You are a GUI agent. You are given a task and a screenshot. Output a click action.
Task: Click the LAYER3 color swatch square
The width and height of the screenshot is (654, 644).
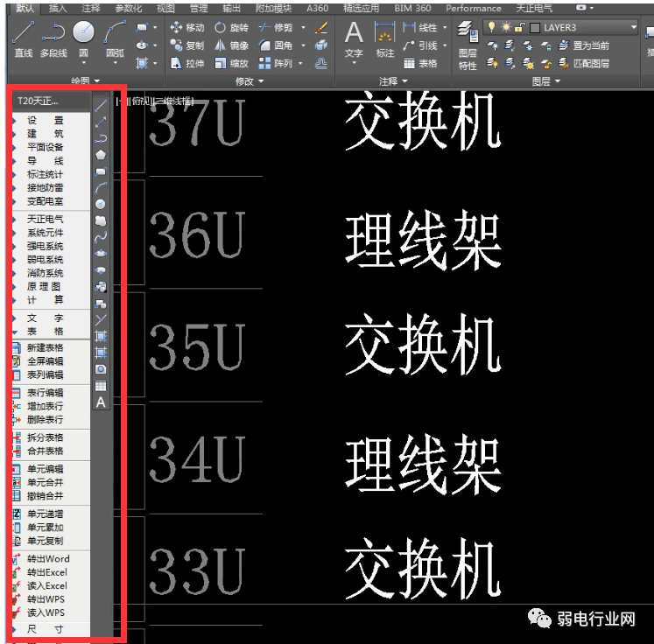point(533,27)
